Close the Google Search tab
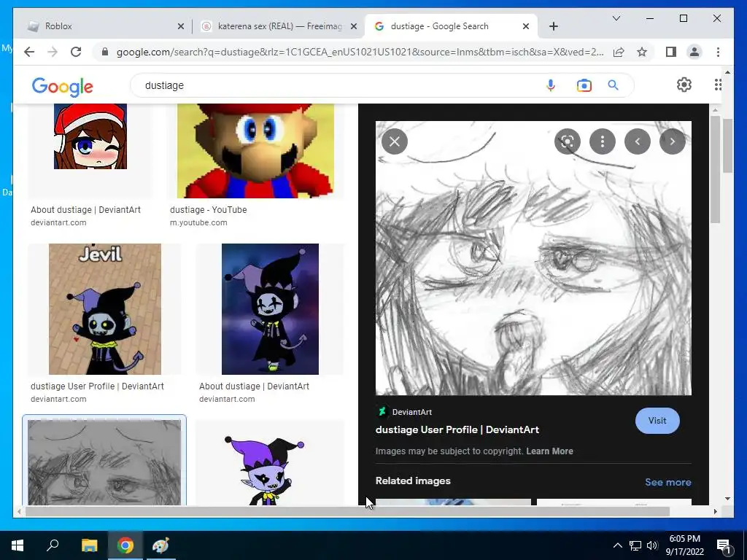This screenshot has width=747, height=560. pos(525,26)
